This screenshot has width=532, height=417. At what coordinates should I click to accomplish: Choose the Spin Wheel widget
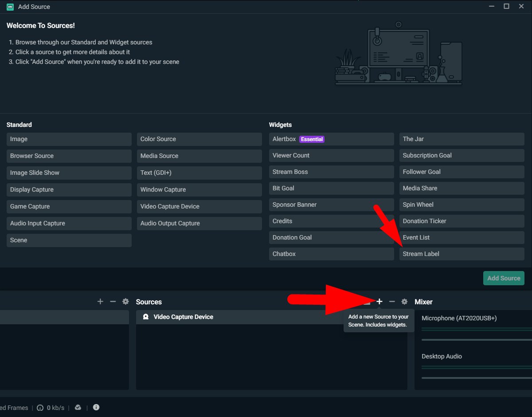[x=462, y=205]
